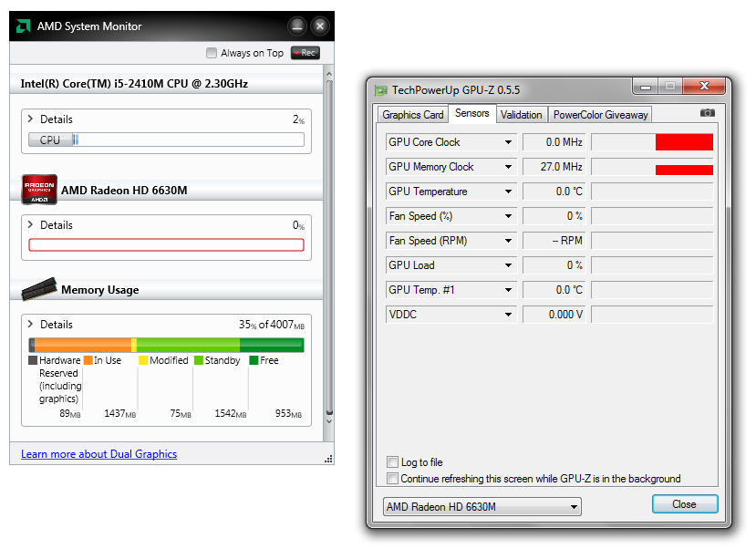
Task: Open the Fan Speed (RPM) sensor dropdown
Action: [508, 241]
